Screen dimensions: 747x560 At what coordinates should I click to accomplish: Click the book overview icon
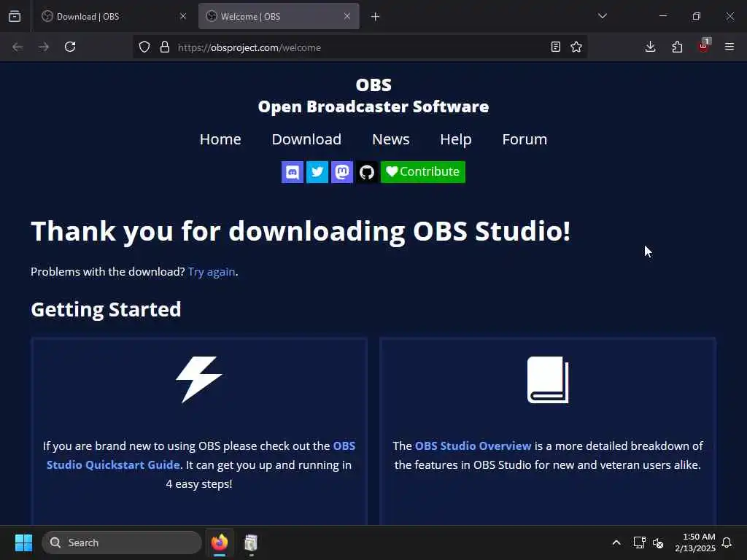(548, 379)
